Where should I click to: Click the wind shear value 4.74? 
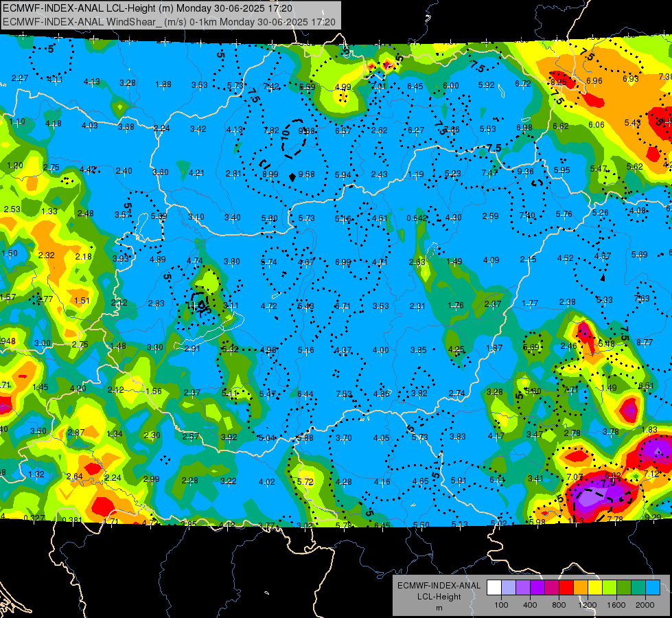(x=194, y=261)
